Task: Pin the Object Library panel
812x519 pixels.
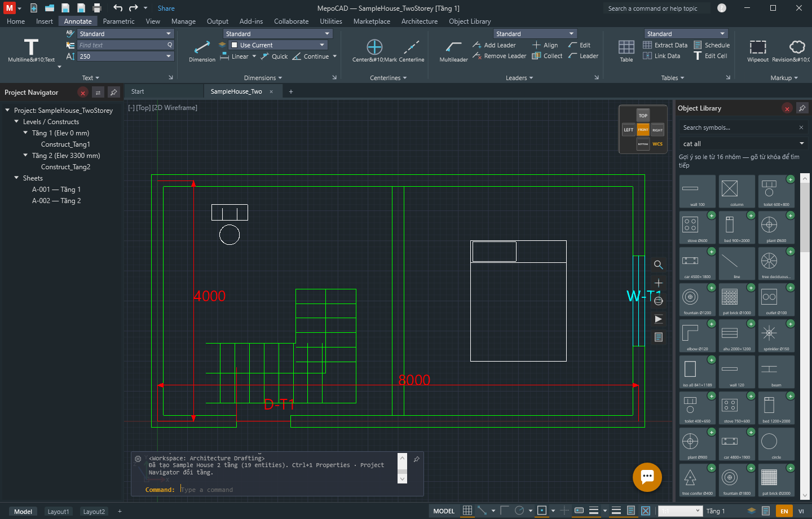Action: [802, 108]
